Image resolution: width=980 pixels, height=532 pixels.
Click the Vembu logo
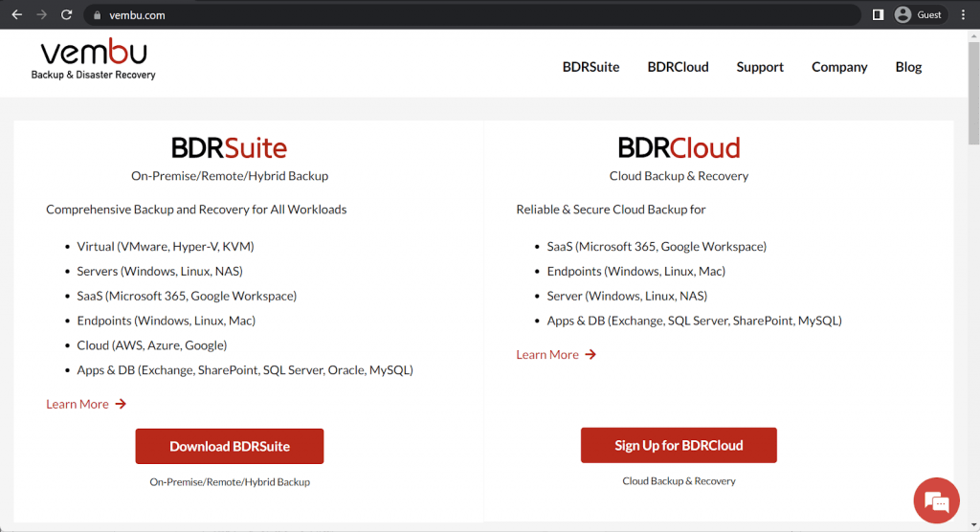click(x=94, y=59)
